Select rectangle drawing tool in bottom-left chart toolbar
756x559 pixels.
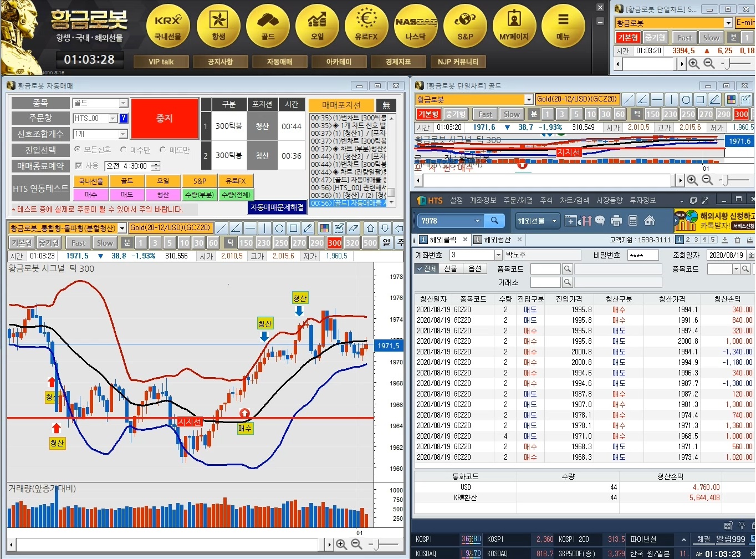coord(294,228)
